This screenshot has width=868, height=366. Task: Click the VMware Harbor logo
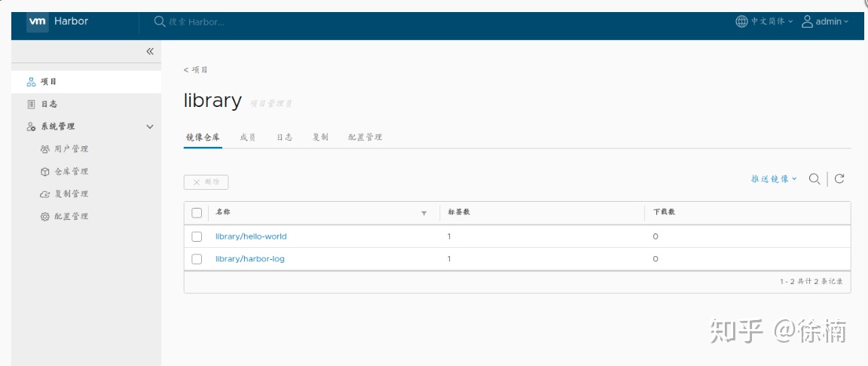coord(38,22)
